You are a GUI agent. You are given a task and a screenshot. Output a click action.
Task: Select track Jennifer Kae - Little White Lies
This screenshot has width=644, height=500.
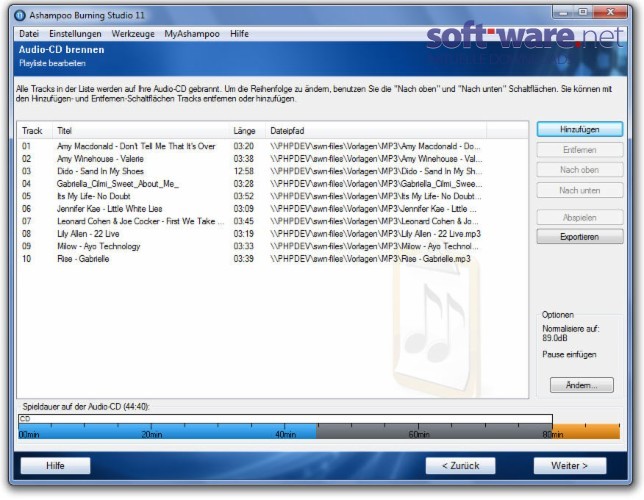(109, 209)
